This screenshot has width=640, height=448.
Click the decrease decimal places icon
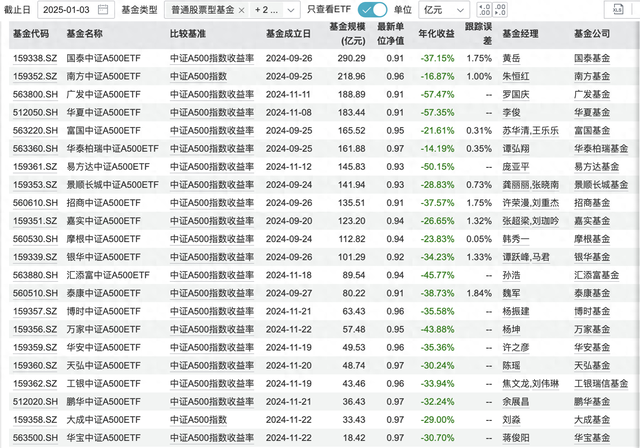pos(500,9)
